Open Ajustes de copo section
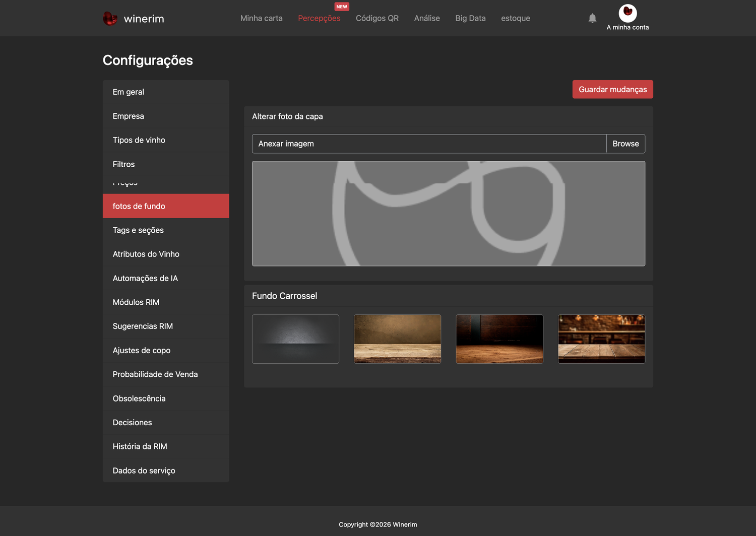 coord(166,350)
